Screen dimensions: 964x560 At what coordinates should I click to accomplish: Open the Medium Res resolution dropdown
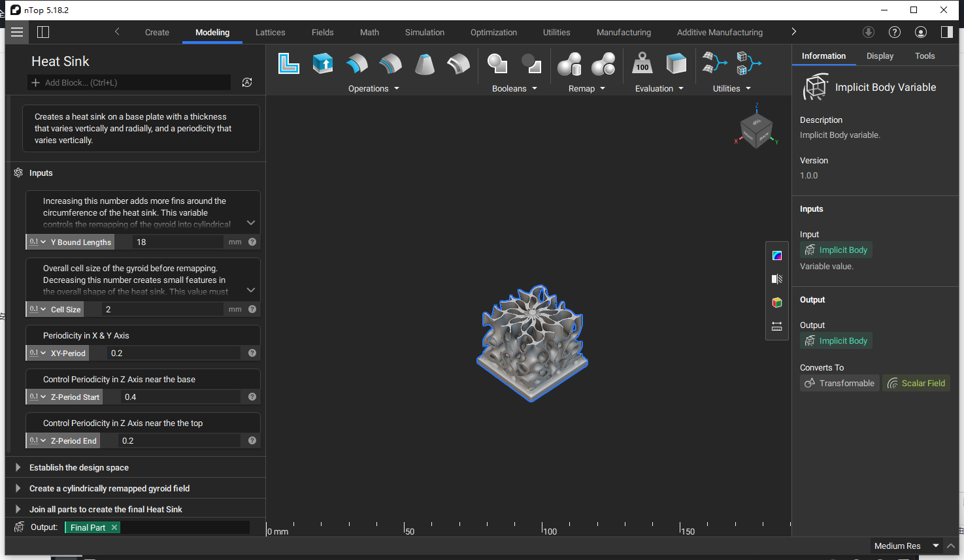tap(906, 546)
